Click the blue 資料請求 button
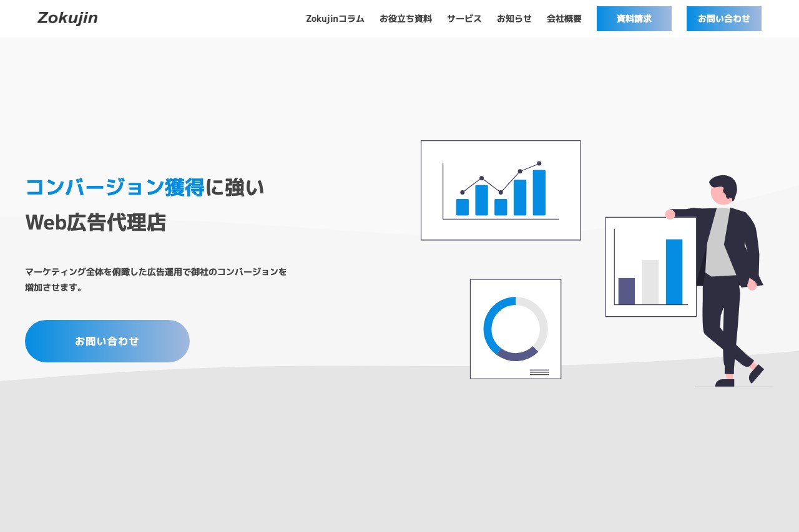The width and height of the screenshot is (799, 532). pyautogui.click(x=634, y=19)
